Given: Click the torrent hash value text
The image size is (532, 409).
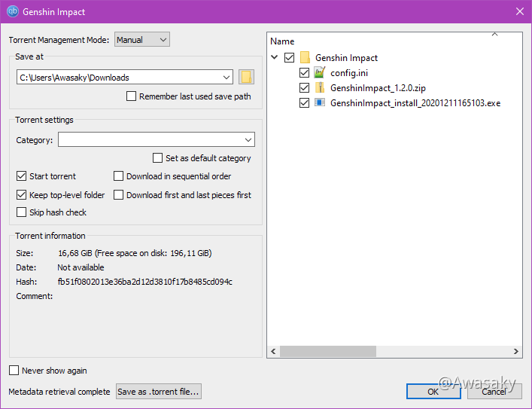Looking at the screenshot, I should click(x=145, y=282).
